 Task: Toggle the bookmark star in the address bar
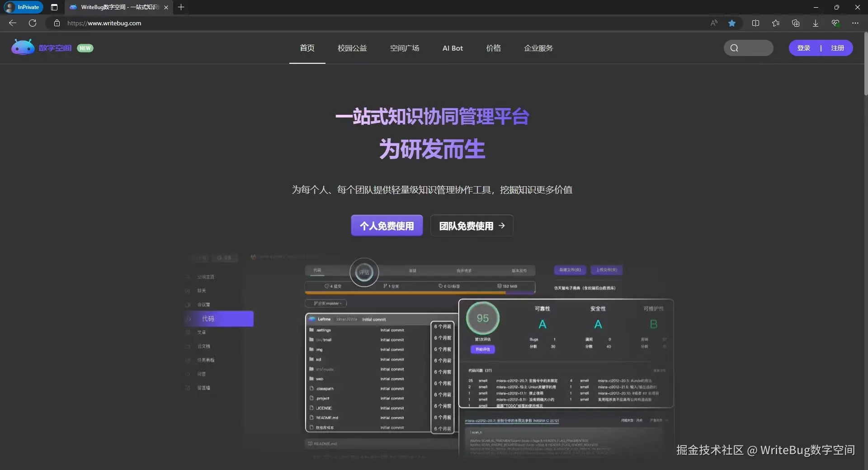pos(732,23)
